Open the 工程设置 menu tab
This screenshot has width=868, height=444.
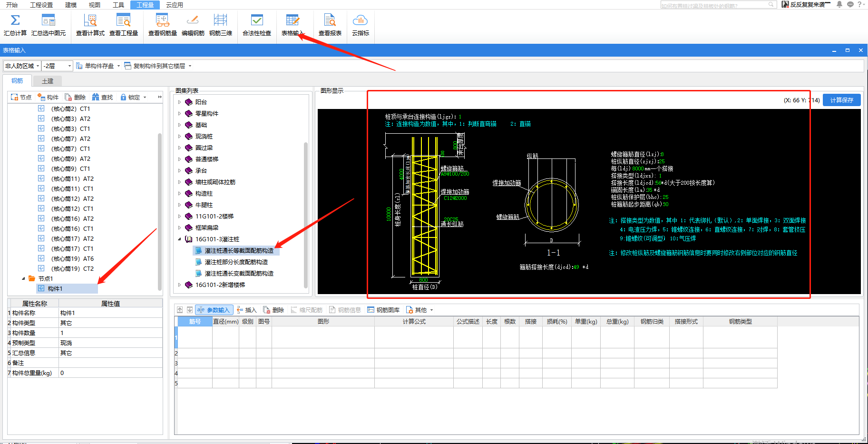tap(41, 5)
